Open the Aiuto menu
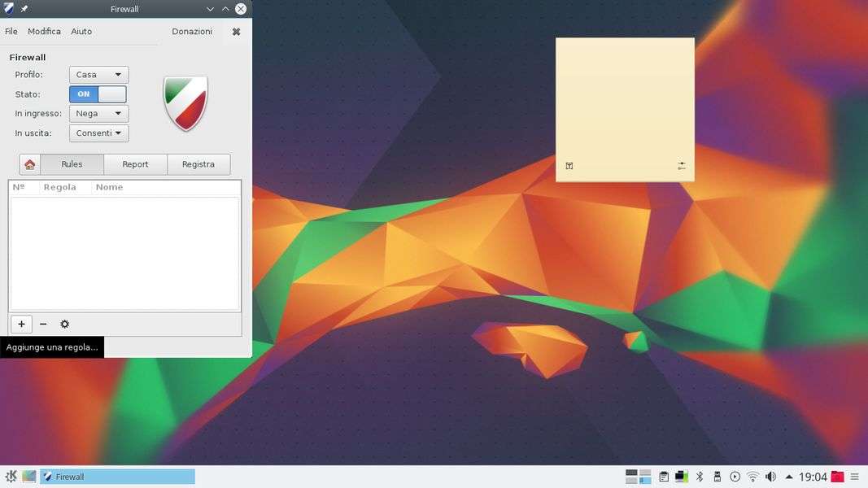The image size is (868, 488). [81, 32]
